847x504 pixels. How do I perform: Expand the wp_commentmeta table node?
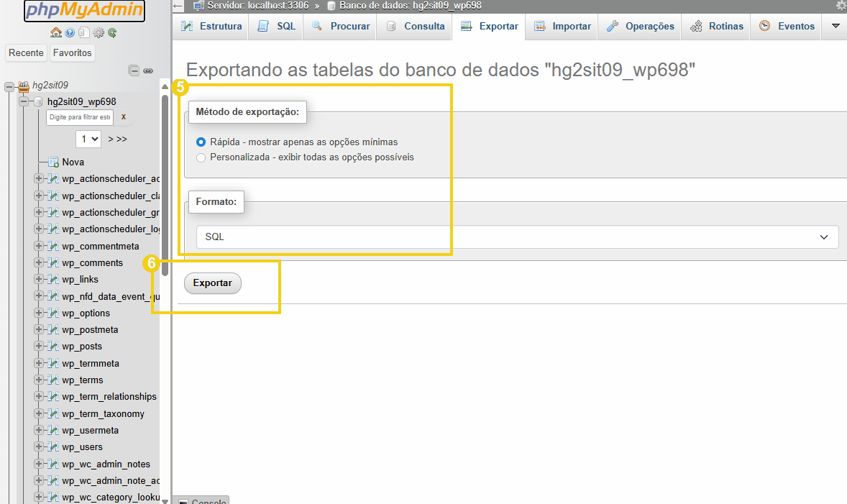point(38,246)
